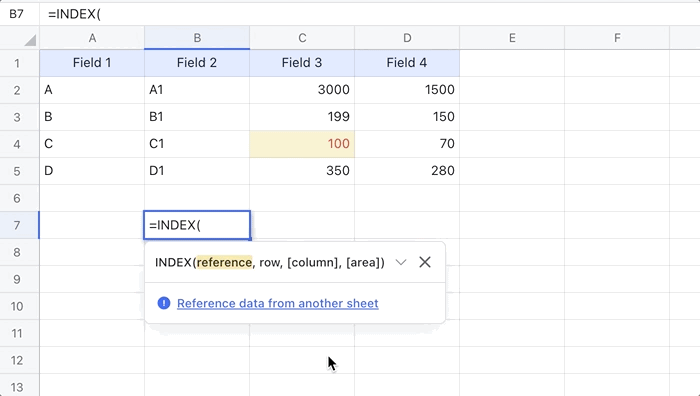Select row 5 header
Image resolution: width=700 pixels, height=396 pixels.
pyautogui.click(x=20, y=171)
